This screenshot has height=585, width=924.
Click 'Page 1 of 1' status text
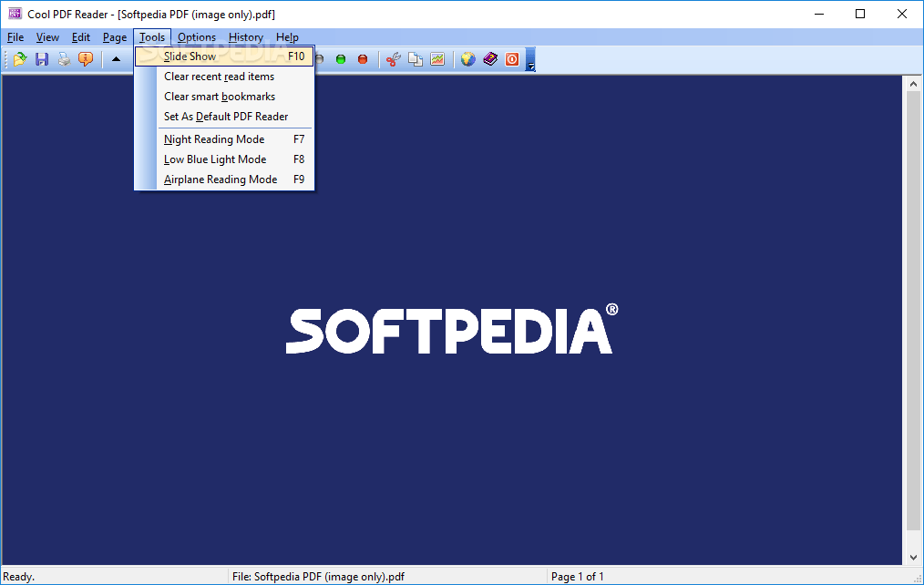pyautogui.click(x=577, y=577)
